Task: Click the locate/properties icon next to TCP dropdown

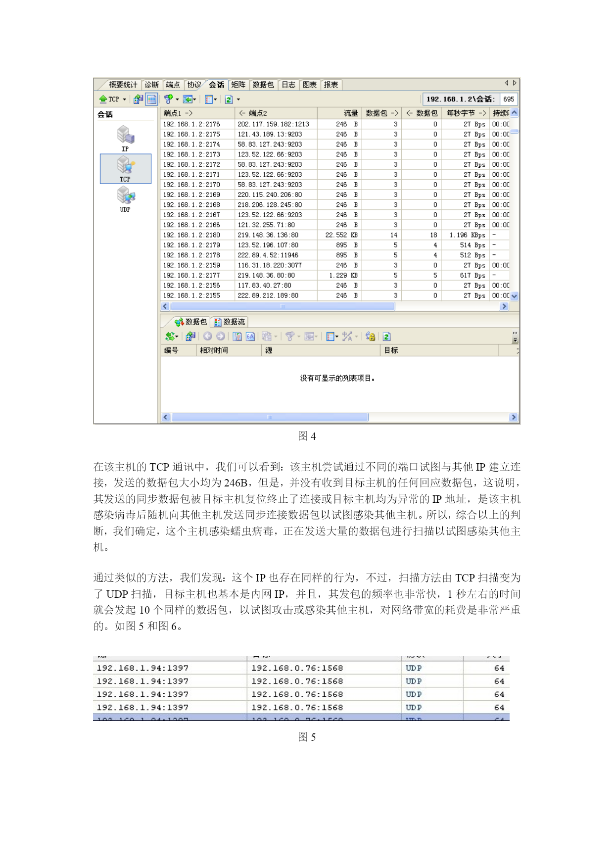Action: pyautogui.click(x=138, y=99)
